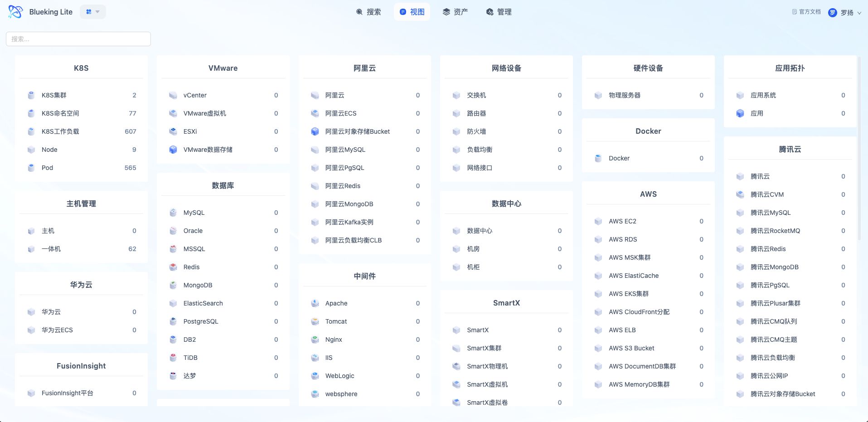Select the 数据中心 row item
Image resolution: width=868 pixels, height=422 pixels.
(x=507, y=231)
